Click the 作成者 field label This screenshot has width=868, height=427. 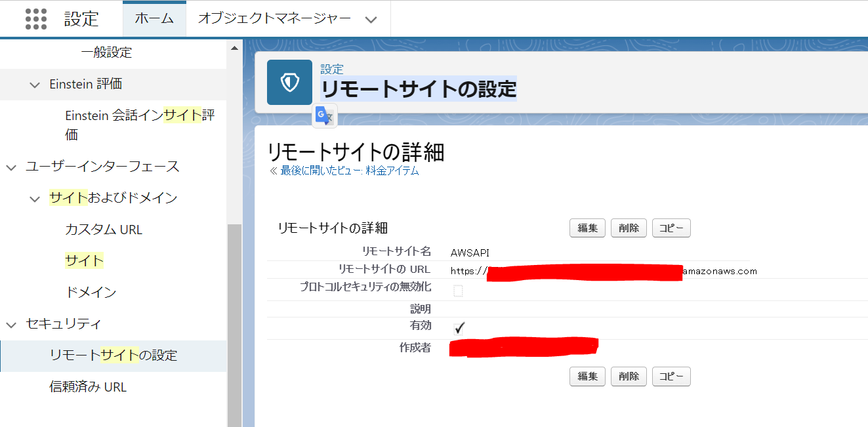click(415, 348)
